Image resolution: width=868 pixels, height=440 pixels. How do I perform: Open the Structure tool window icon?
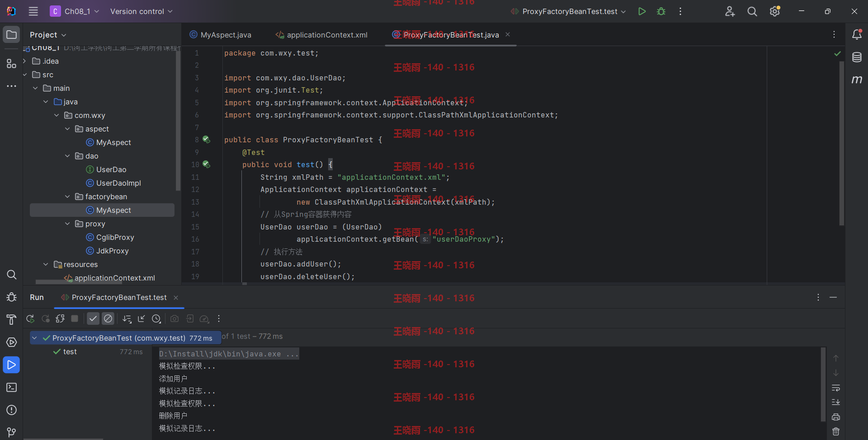point(11,64)
